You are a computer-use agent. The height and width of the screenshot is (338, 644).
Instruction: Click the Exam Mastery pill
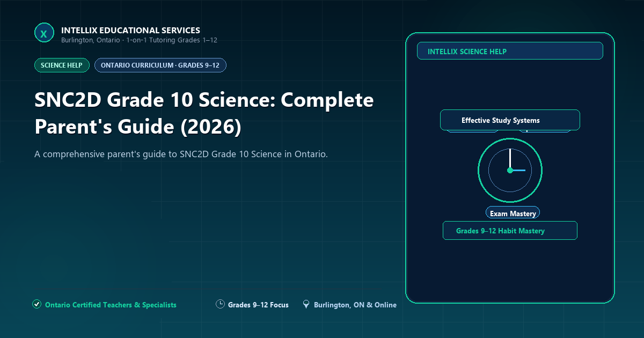coord(513,213)
